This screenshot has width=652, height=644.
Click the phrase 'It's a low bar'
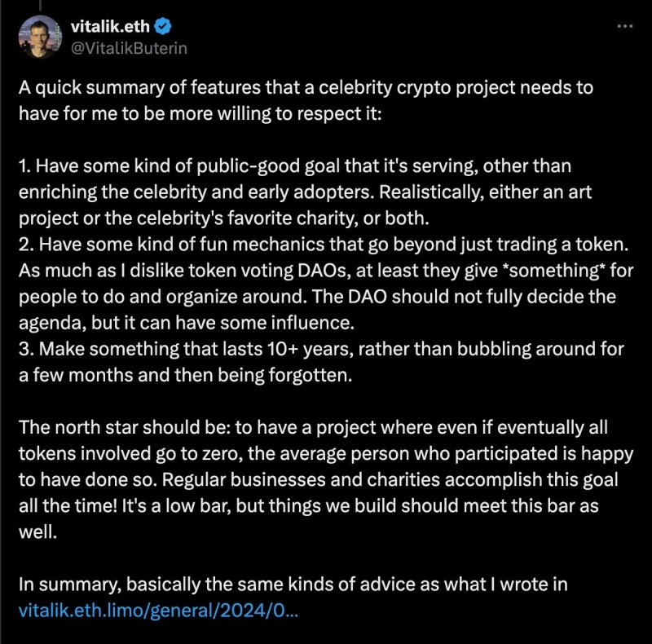(174, 505)
